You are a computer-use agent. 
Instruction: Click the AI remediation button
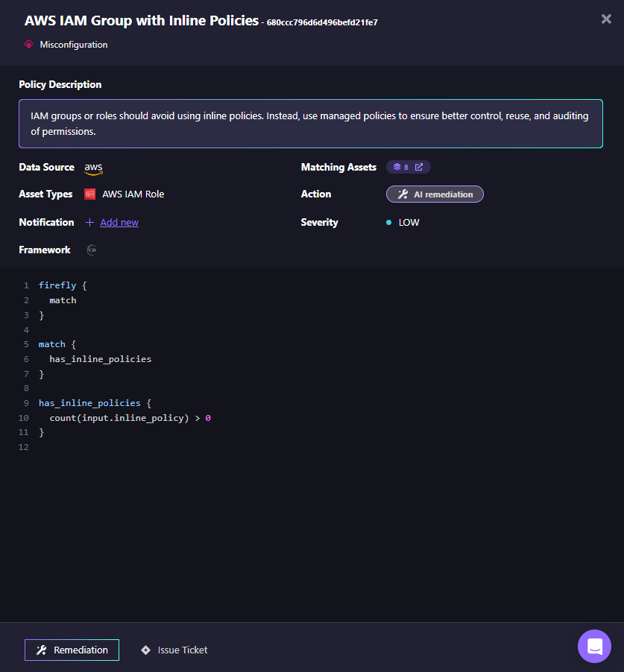(435, 194)
